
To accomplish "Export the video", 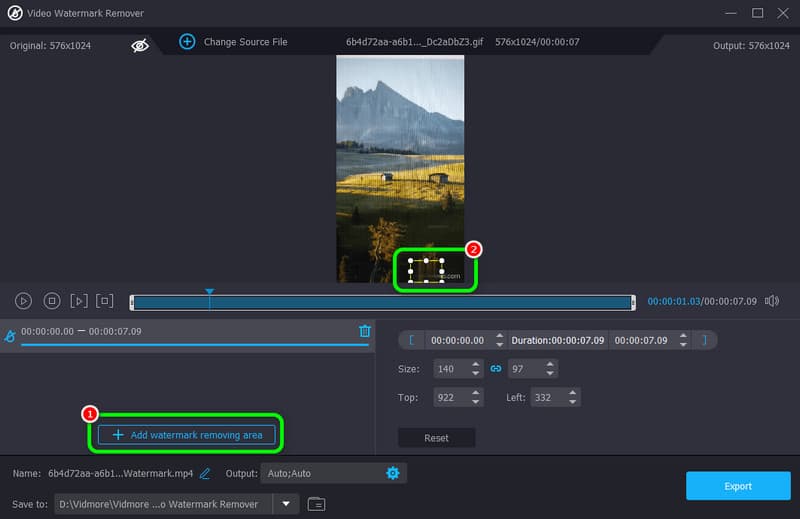I will [737, 486].
